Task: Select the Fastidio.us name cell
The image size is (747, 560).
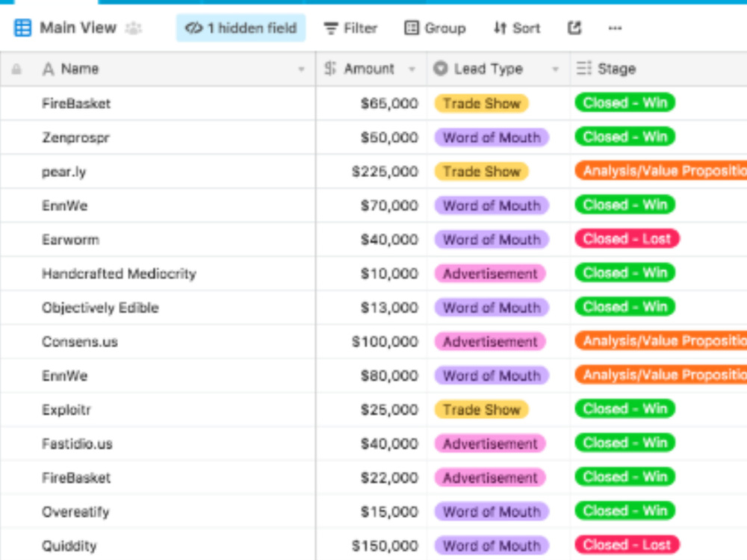Action: tap(158, 444)
